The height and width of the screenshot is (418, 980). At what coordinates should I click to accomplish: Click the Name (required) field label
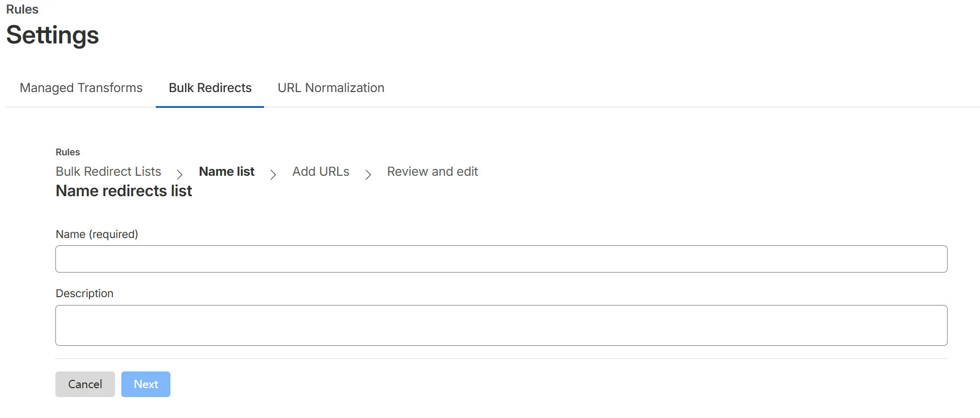tap(97, 234)
